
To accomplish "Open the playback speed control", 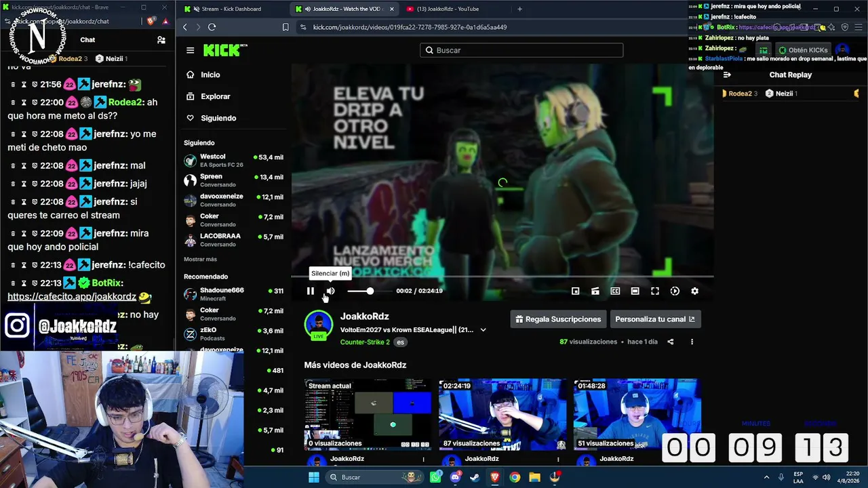I will pyautogui.click(x=675, y=291).
